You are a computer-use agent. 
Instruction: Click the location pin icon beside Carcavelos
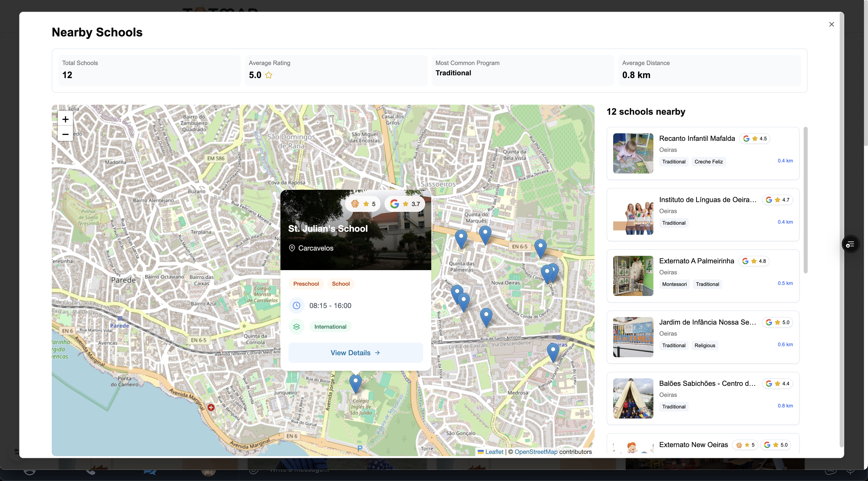click(292, 248)
